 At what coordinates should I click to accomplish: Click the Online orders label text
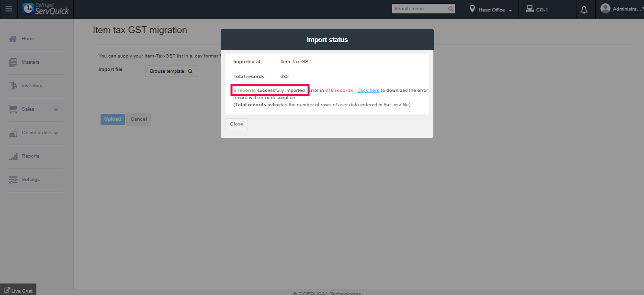pyautogui.click(x=36, y=133)
